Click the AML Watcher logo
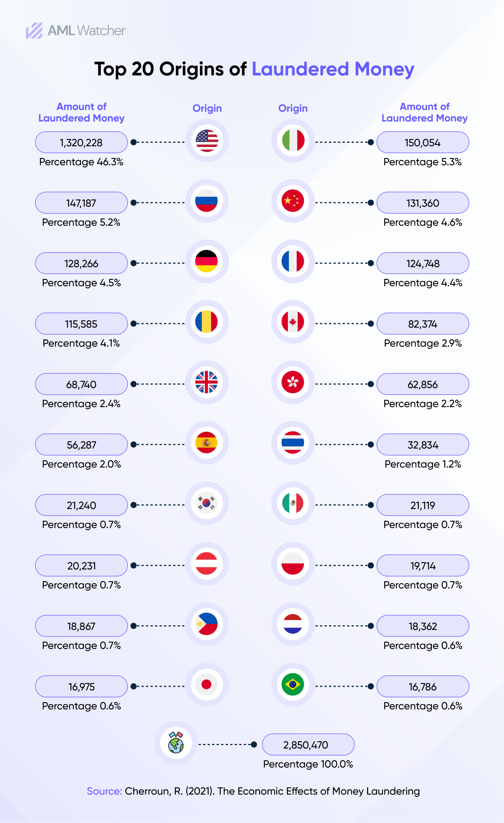 tap(76, 31)
